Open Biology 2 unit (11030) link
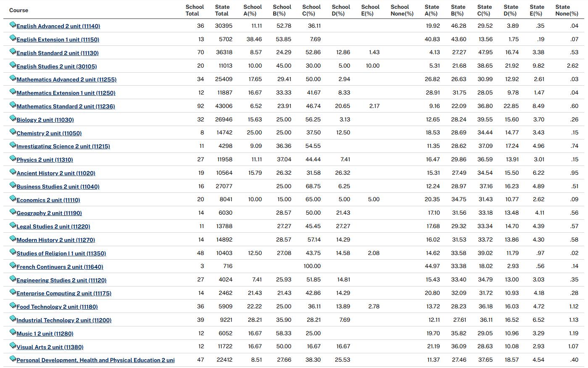 pos(45,120)
